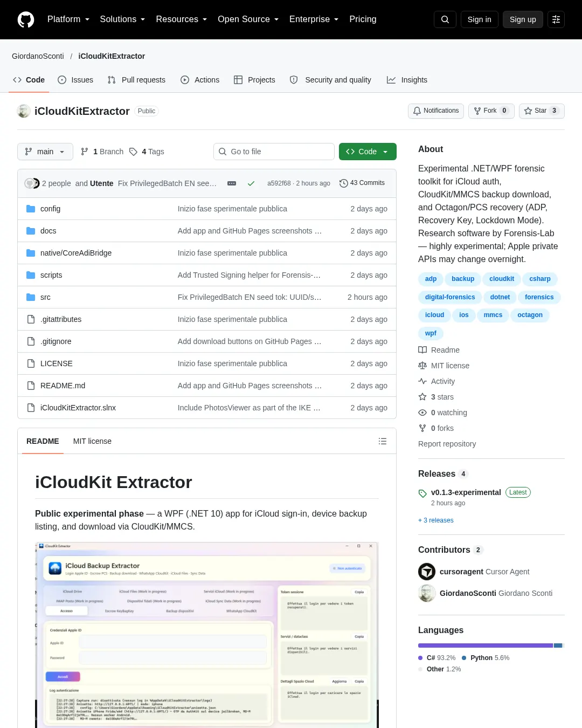The width and height of the screenshot is (582, 728).
Task: Expand the Platform menu
Action: [x=68, y=19]
